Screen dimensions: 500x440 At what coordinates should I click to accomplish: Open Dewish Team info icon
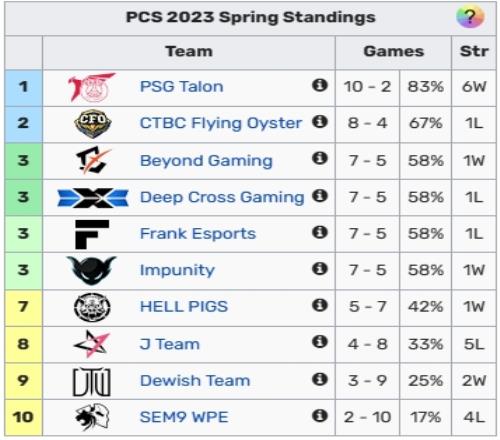click(x=320, y=379)
